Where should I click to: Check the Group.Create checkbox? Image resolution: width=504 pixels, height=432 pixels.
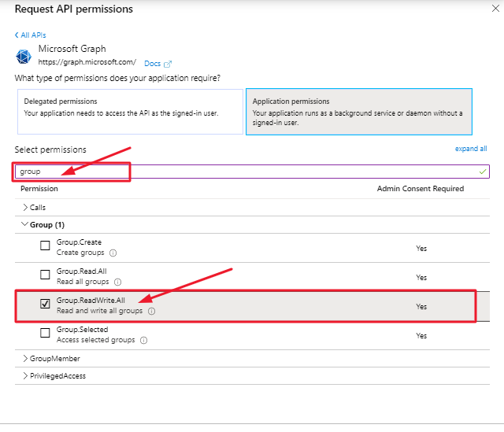pos(45,246)
